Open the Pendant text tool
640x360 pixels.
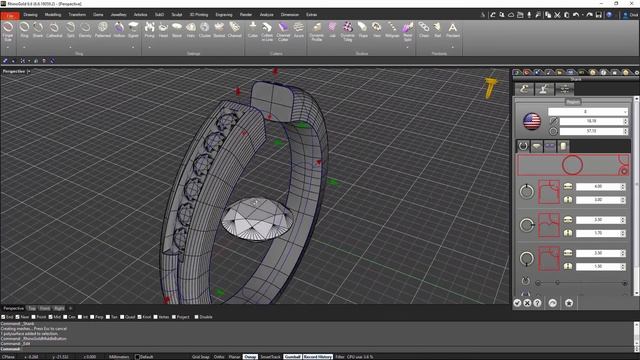point(453,30)
